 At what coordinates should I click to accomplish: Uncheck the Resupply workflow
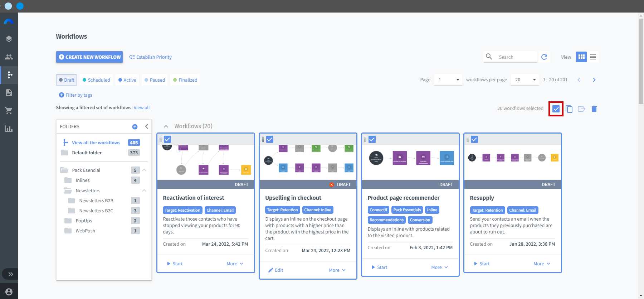[474, 139]
